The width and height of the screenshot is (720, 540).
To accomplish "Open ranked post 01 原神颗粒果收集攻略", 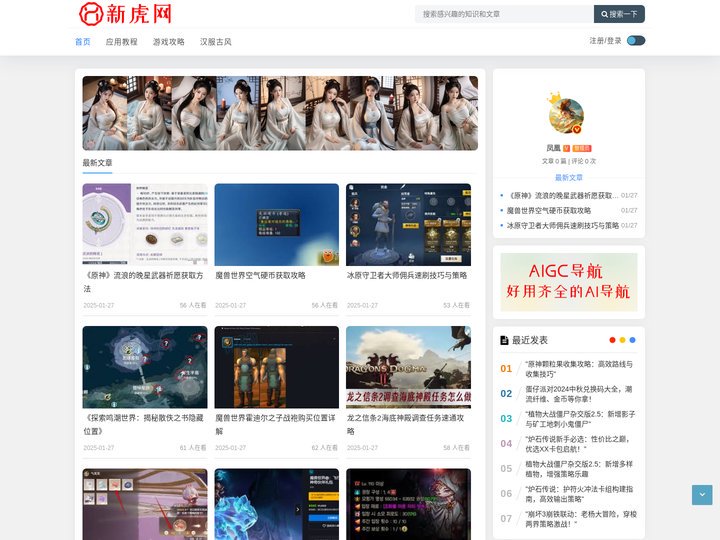I will pyautogui.click(x=579, y=369).
